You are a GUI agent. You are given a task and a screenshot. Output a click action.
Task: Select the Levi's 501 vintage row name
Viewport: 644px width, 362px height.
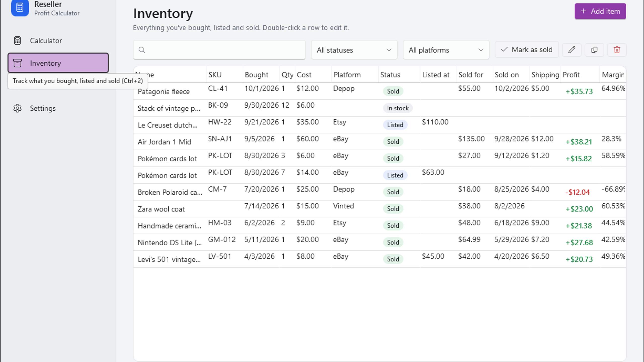click(169, 259)
